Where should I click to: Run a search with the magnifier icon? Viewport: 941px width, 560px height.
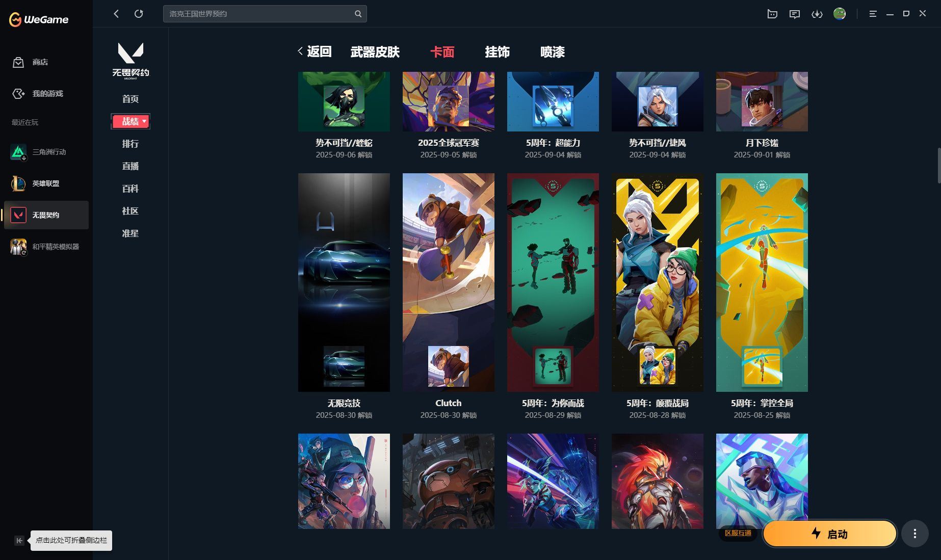coord(358,14)
